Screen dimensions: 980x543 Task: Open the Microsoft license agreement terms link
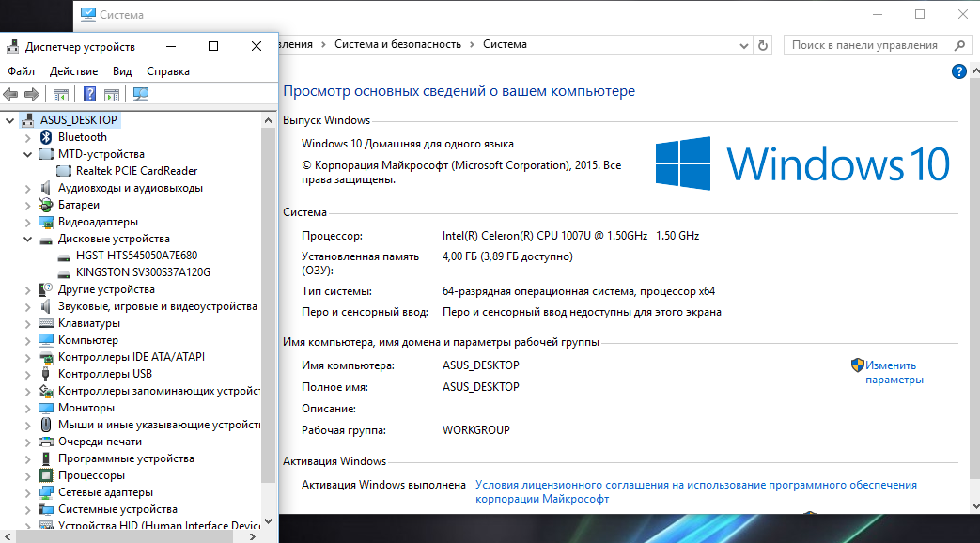695,491
